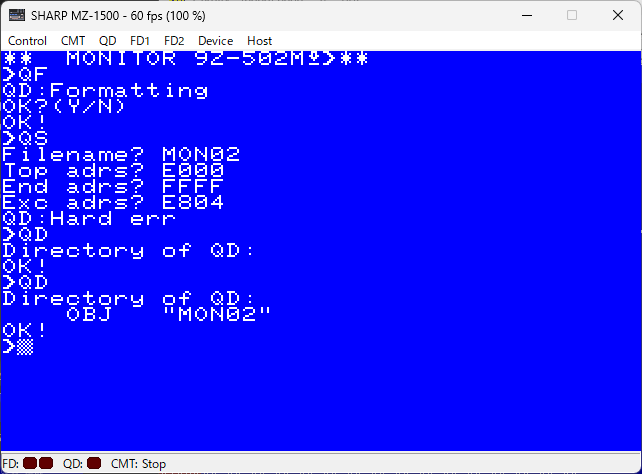
Task: Click the window title 'SHARP MZ-1500 - 60 fps'
Action: tap(118, 16)
